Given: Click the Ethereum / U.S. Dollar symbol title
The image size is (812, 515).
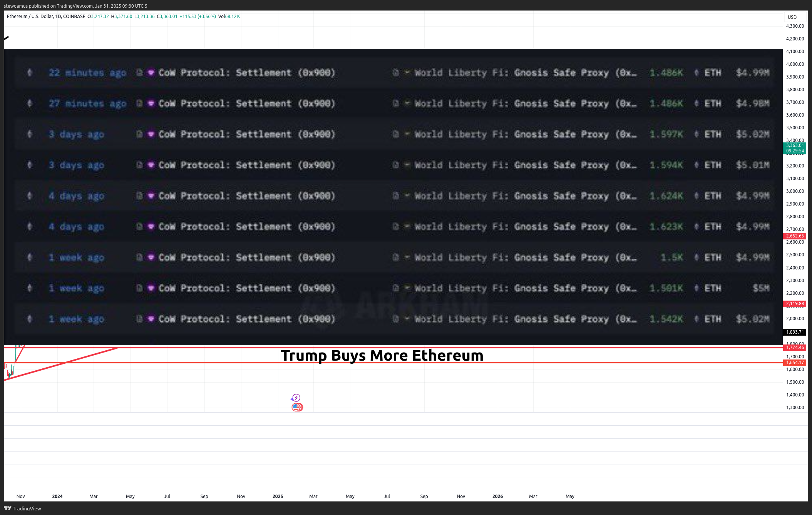Looking at the screenshot, I should point(46,17).
